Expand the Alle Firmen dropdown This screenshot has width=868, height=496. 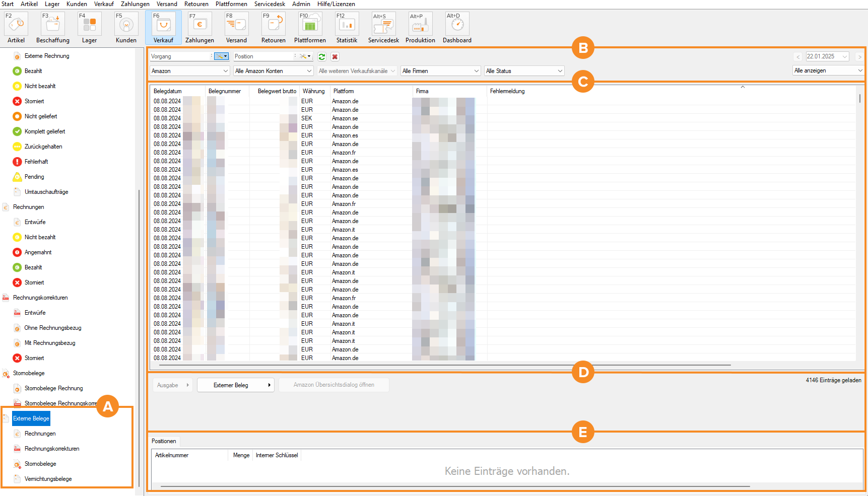pyautogui.click(x=441, y=71)
